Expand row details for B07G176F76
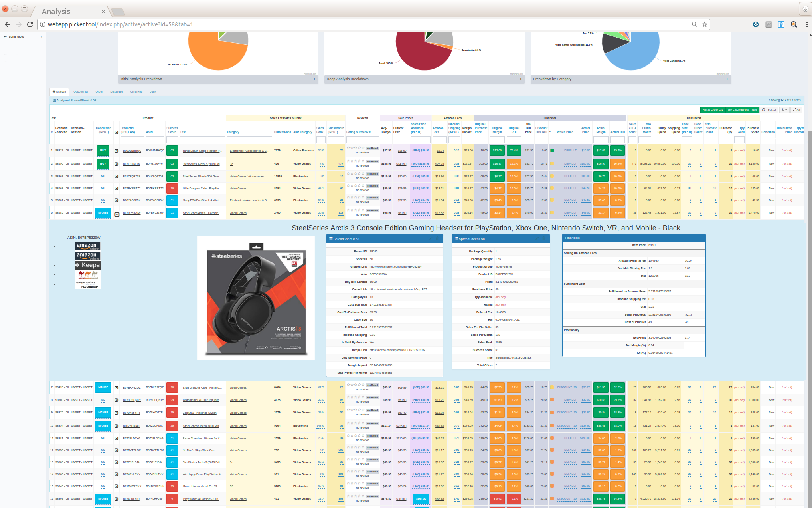The width and height of the screenshot is (812, 508). coord(117,164)
